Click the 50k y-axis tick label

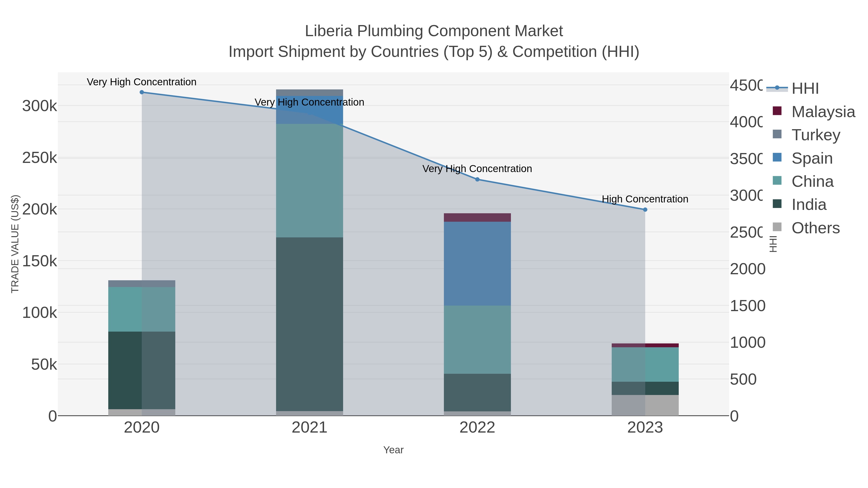pos(44,364)
